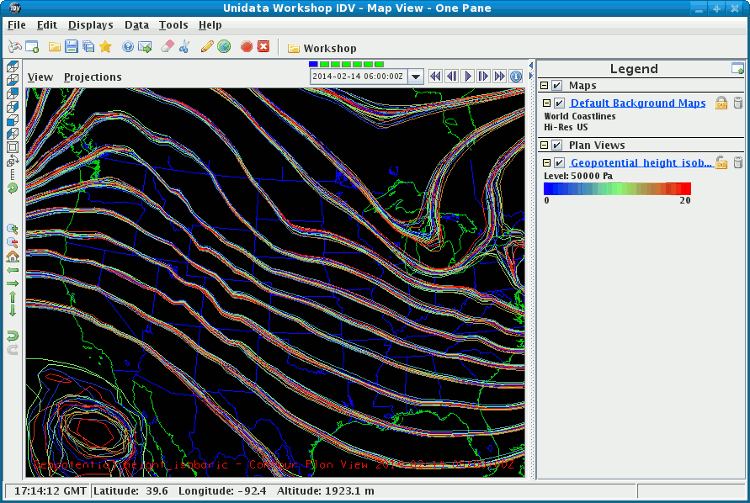Click the Geopotential height color bar
This screenshot has height=503, width=750.
coord(617,188)
